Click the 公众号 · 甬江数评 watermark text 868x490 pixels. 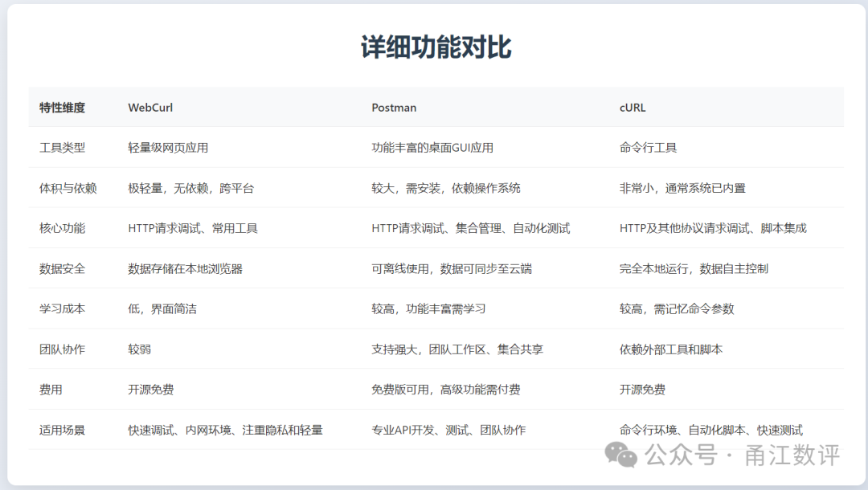[743, 455]
